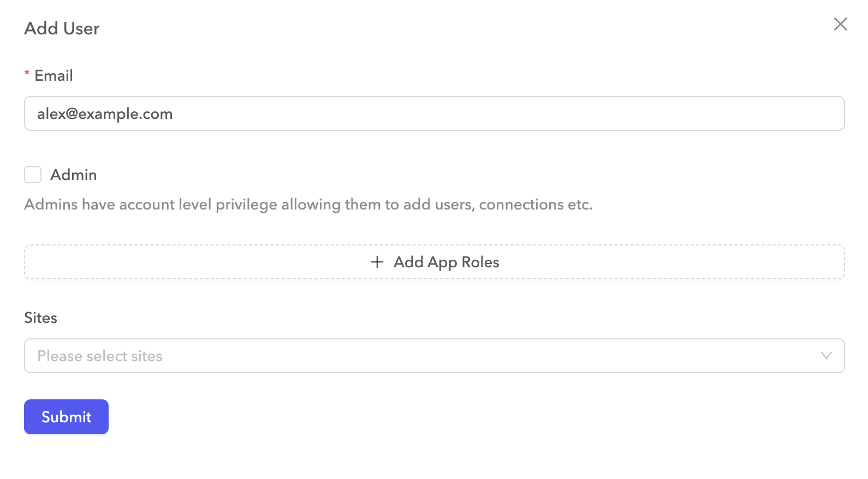Click 'connections etc.' in the Admin description
The height and width of the screenshot is (479, 868).
[x=535, y=204]
